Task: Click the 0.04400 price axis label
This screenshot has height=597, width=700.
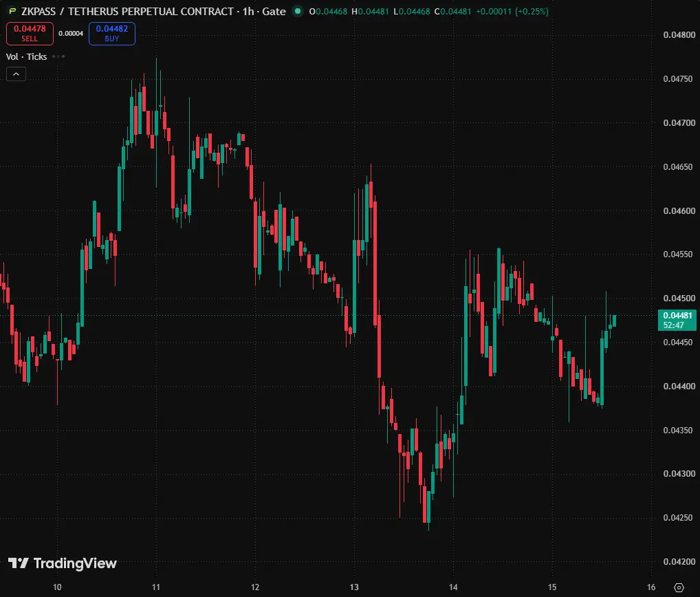Action: [679, 387]
